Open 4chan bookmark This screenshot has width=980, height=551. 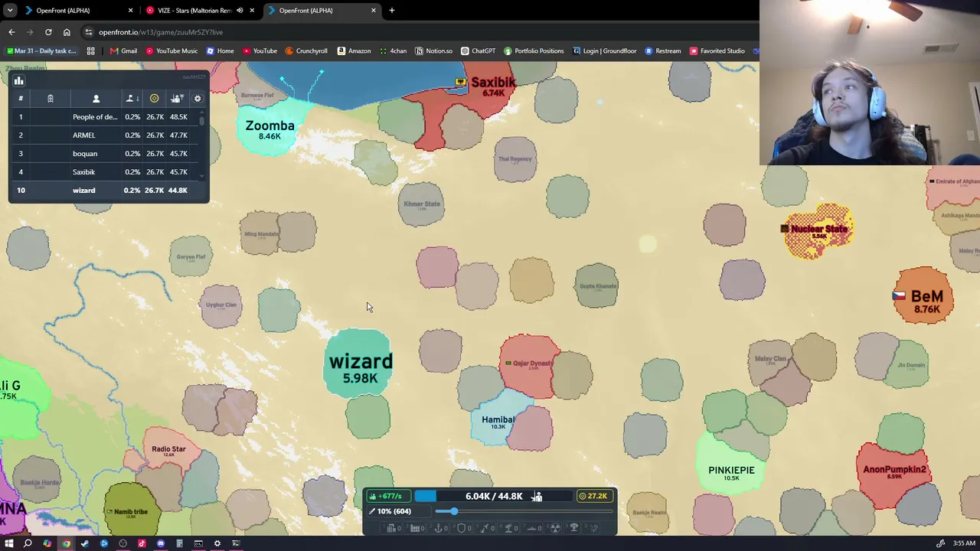tap(393, 51)
